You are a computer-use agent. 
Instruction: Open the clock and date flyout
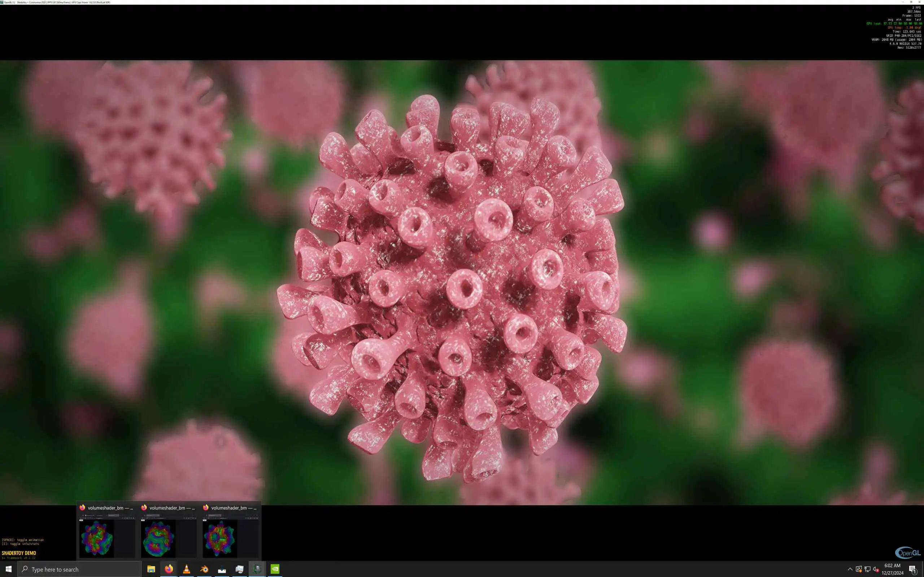click(892, 569)
